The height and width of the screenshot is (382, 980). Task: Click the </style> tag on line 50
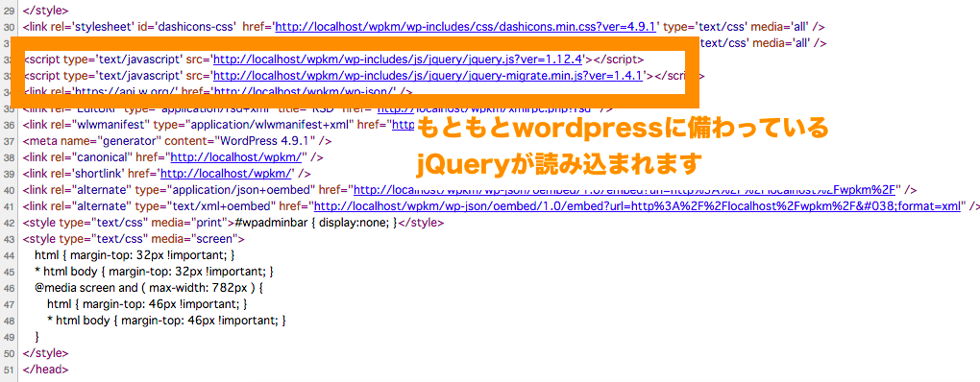tap(45, 352)
